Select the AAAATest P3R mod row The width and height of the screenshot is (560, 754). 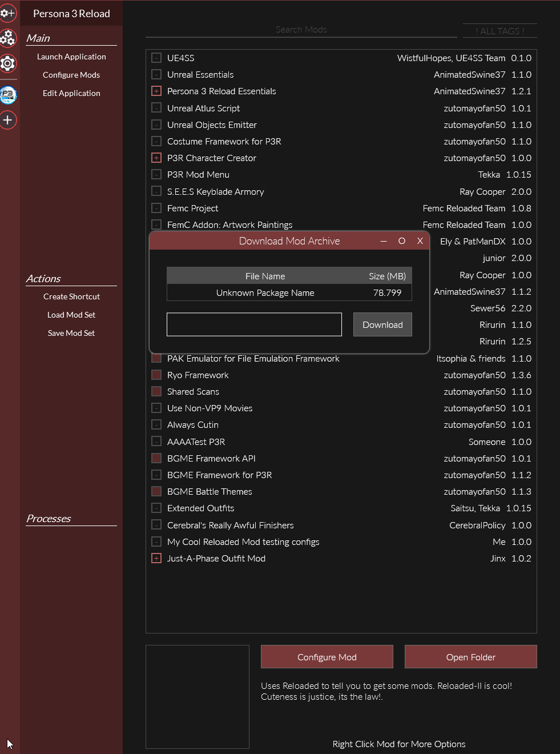341,442
